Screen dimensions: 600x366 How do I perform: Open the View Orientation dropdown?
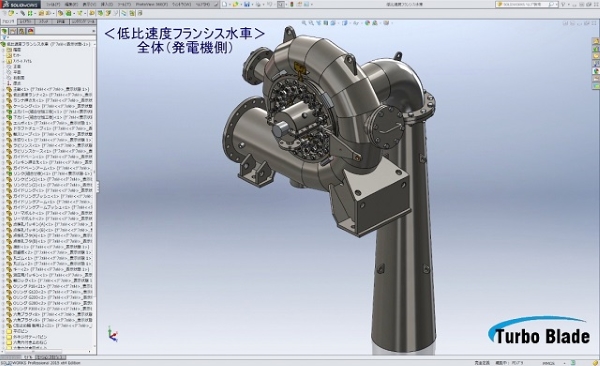pos(333,23)
